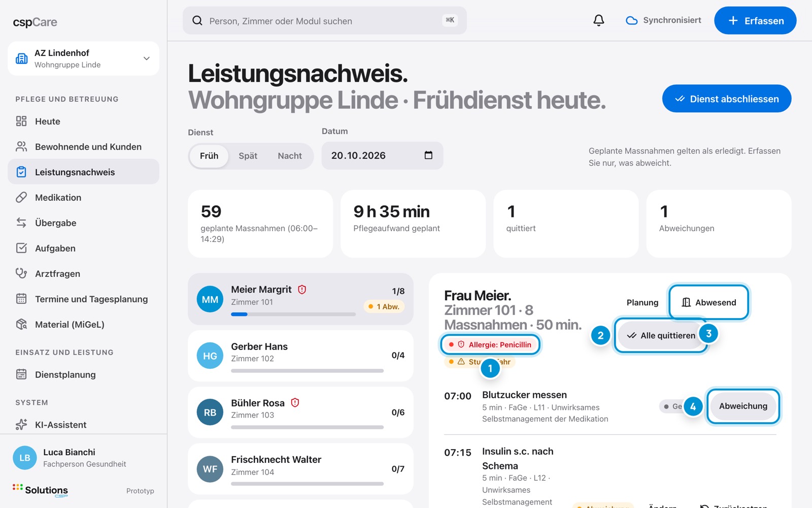Click the Allergie: Penicillin tag
The width and height of the screenshot is (812, 508).
pos(490,344)
